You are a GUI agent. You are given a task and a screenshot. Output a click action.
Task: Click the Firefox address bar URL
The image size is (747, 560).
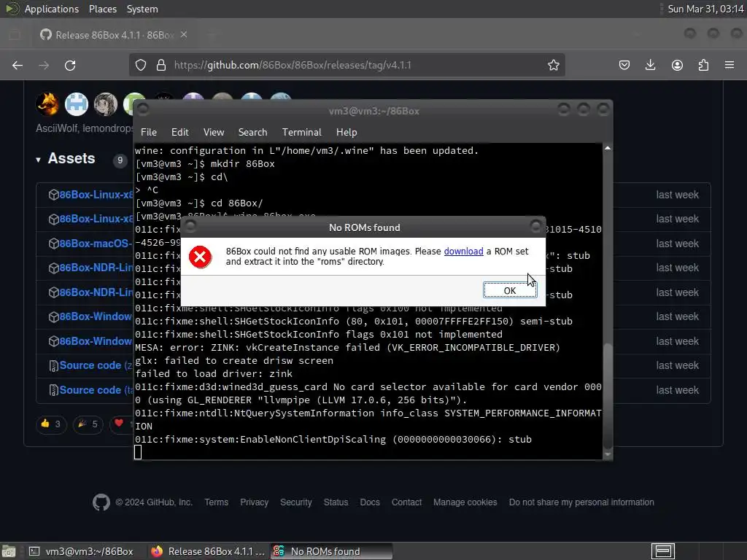[x=293, y=65]
